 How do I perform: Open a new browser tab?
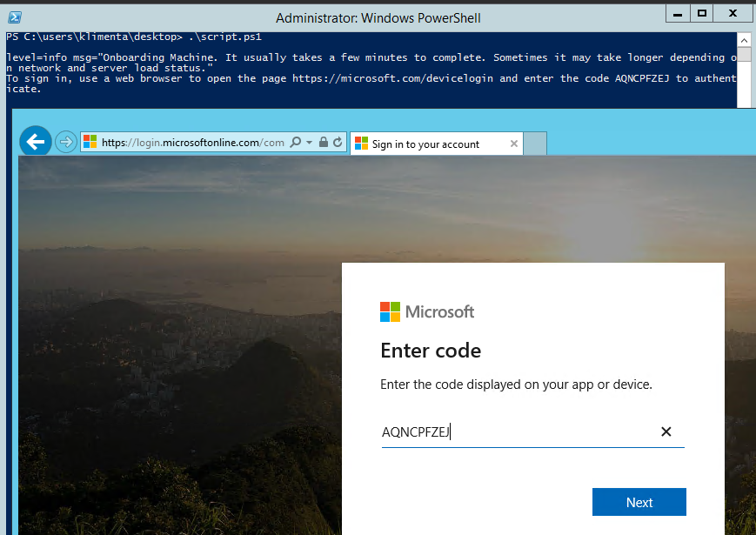535,144
